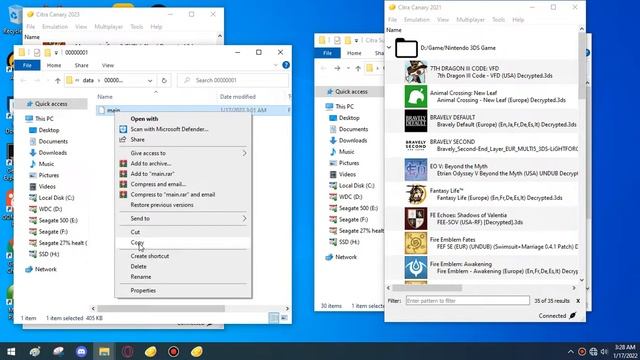Switch to details view icon in 00000001 status bar
The image size is (640, 360).
tap(274, 318)
